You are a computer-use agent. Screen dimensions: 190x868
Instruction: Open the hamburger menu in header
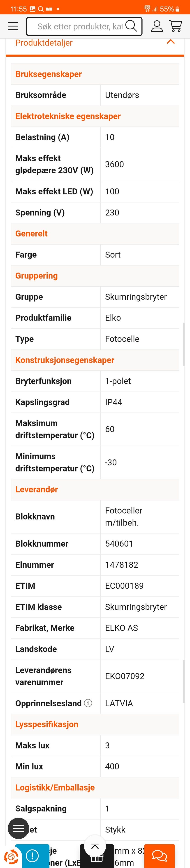click(x=13, y=26)
